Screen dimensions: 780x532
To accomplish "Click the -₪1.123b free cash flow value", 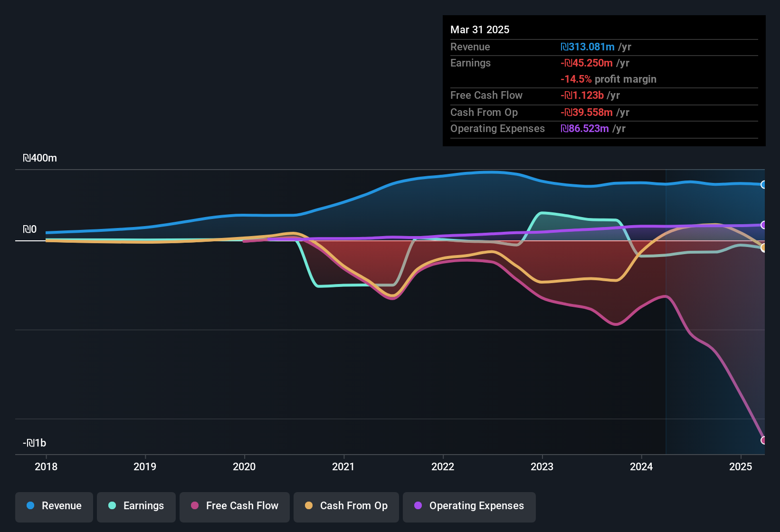I will tap(582, 95).
